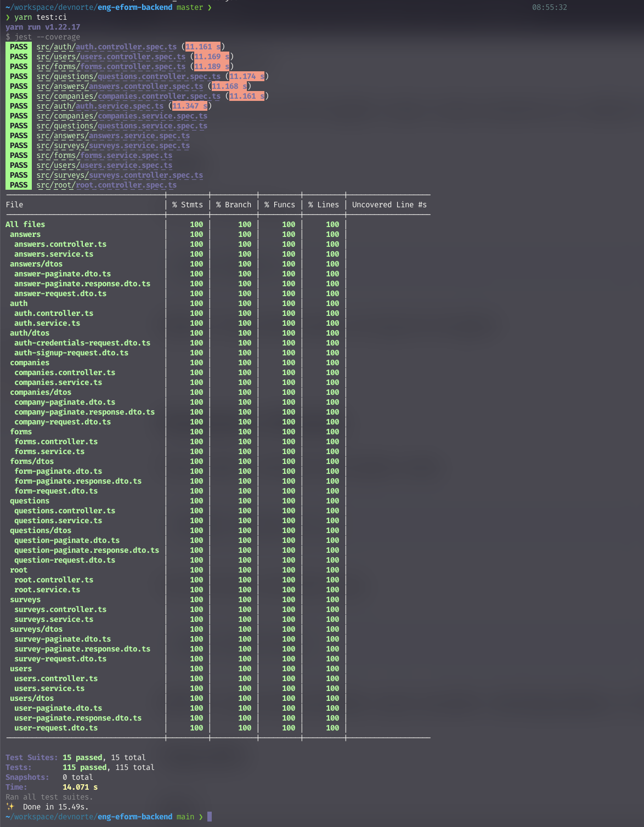The width and height of the screenshot is (644, 827).
Task: Click the chevron after main branch name
Action: [199, 817]
